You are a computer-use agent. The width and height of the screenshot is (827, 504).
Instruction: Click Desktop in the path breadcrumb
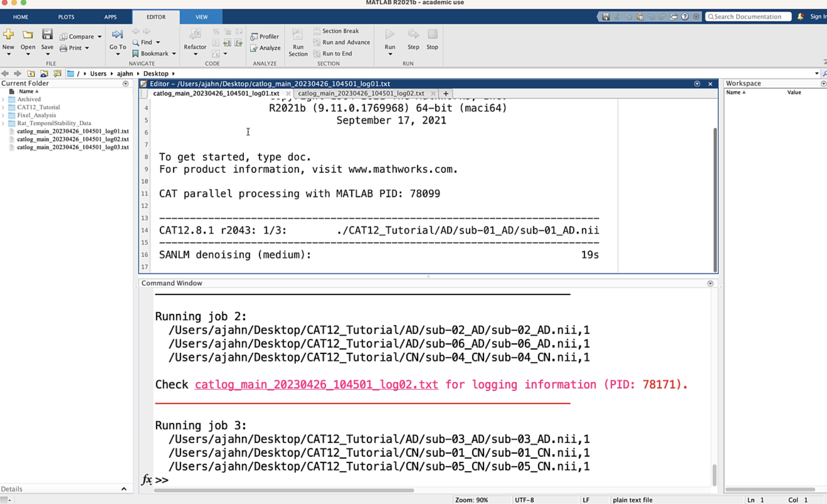tap(156, 73)
